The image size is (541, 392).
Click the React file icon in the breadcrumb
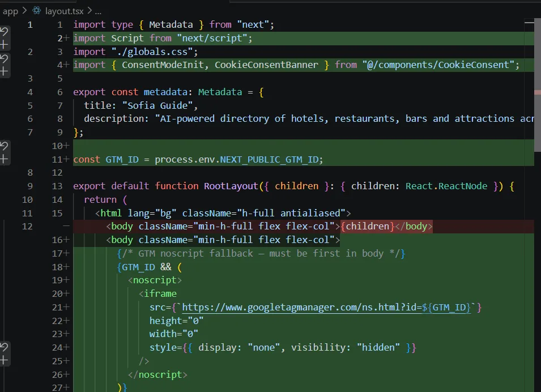(x=37, y=11)
